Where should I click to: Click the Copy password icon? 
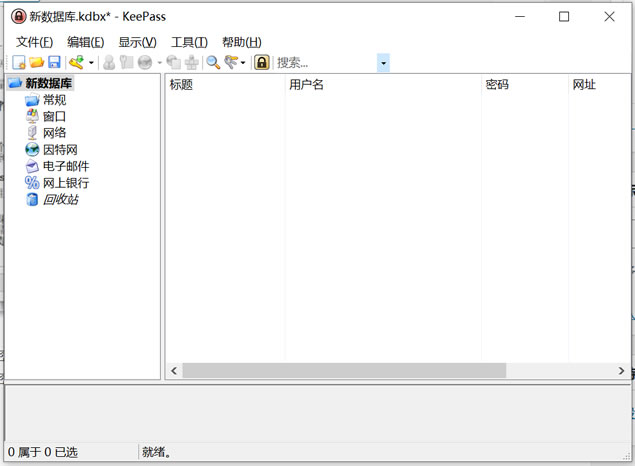127,62
